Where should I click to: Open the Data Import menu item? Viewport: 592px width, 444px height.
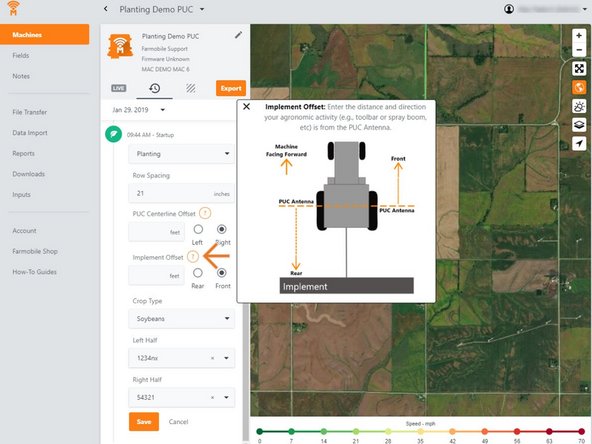coord(30,133)
